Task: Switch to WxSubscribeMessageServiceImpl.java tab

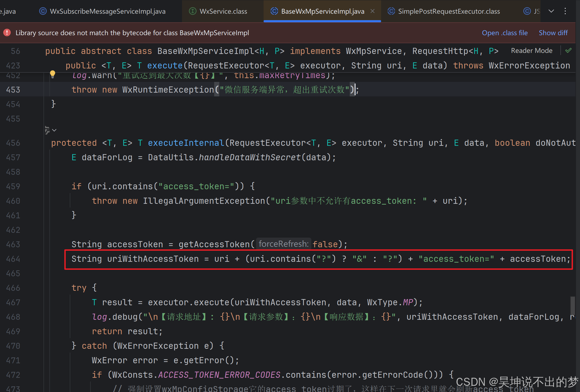Action: (102, 11)
